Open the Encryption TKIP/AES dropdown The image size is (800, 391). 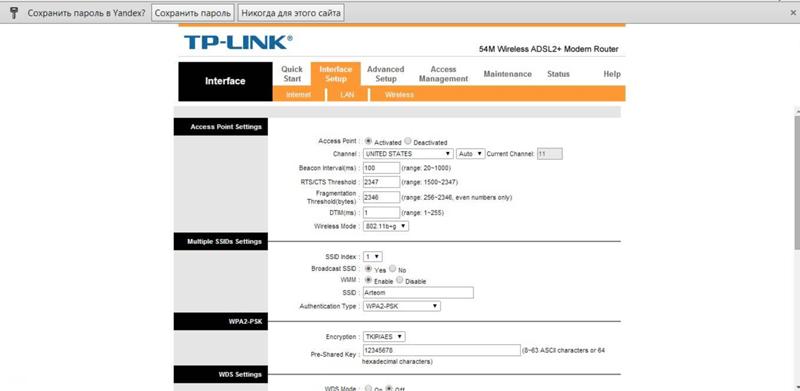click(x=384, y=337)
